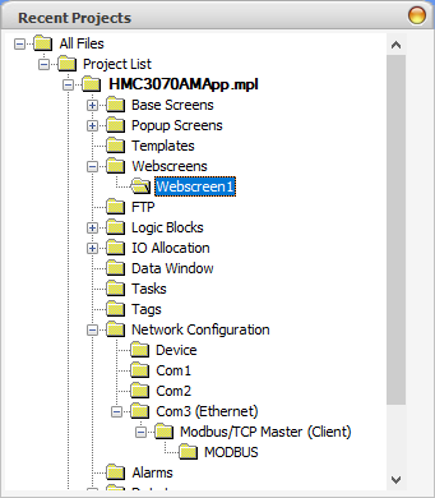Expand the Logic Blocks node
Viewport: 435px width, 498px height.
(92, 228)
